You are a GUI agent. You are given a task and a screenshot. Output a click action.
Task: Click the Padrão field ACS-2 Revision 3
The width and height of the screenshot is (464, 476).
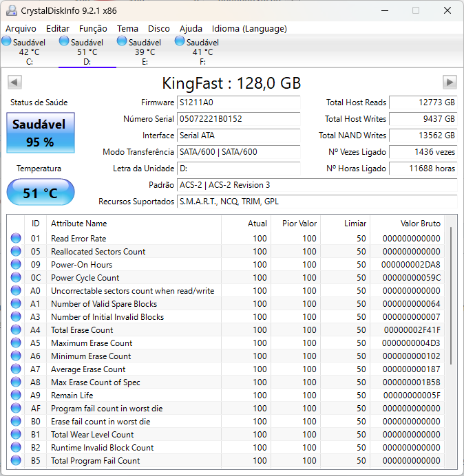317,185
